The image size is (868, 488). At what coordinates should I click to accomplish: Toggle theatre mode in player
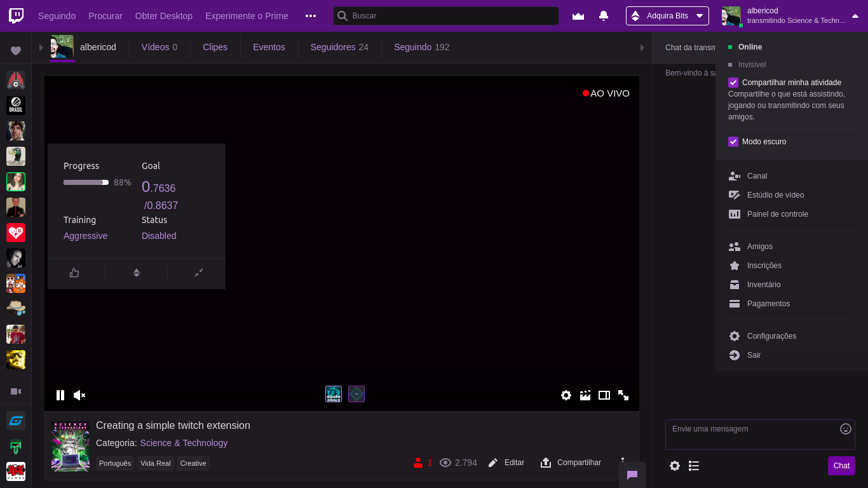[604, 395]
